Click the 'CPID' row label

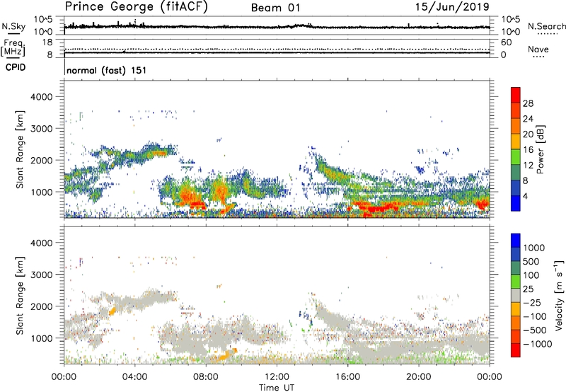(x=16, y=67)
